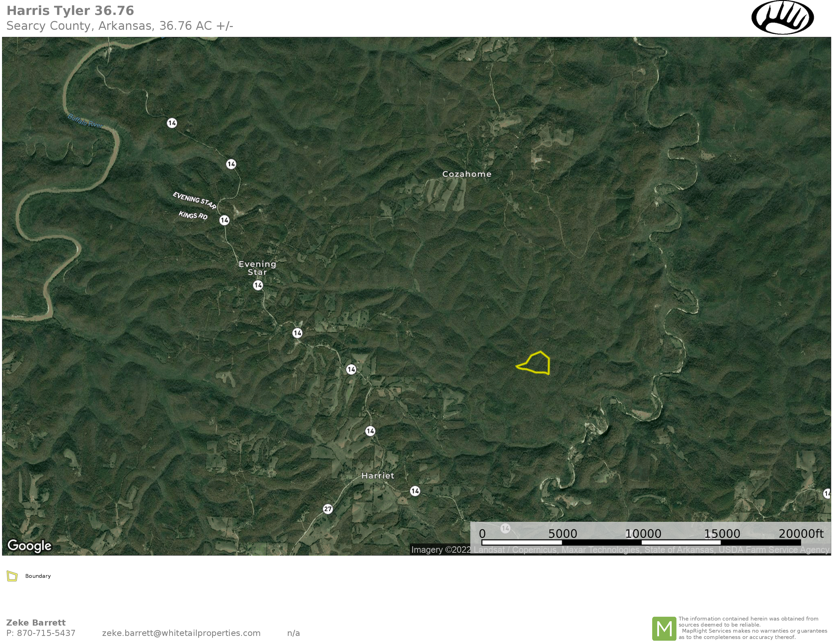This screenshot has height=644, width=833.
Task: Click Highway 14 shield below Evening Star
Action: [258, 285]
